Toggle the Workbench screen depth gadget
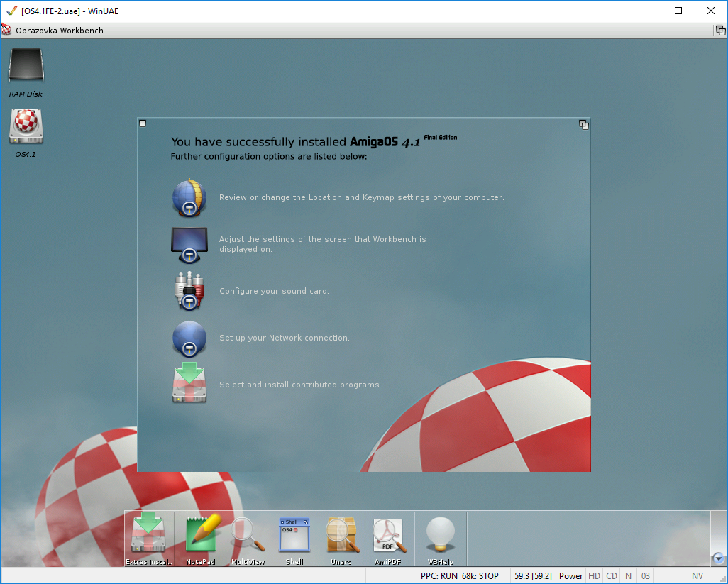The height and width of the screenshot is (584, 728). pos(720,31)
